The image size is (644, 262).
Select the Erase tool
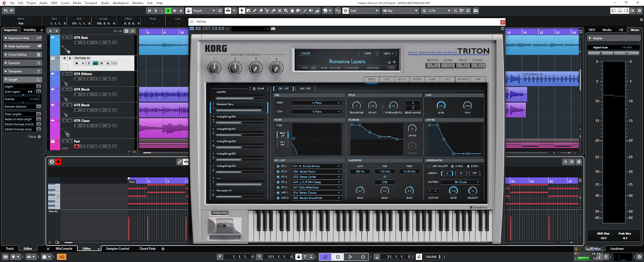tap(261, 10)
